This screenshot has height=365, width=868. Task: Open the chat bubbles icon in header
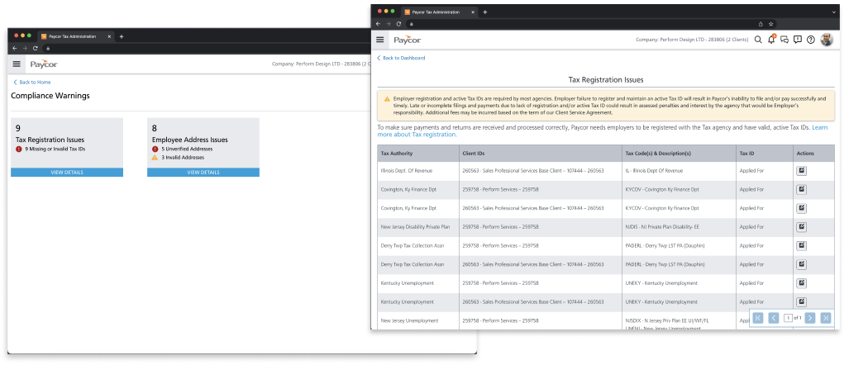pos(785,40)
